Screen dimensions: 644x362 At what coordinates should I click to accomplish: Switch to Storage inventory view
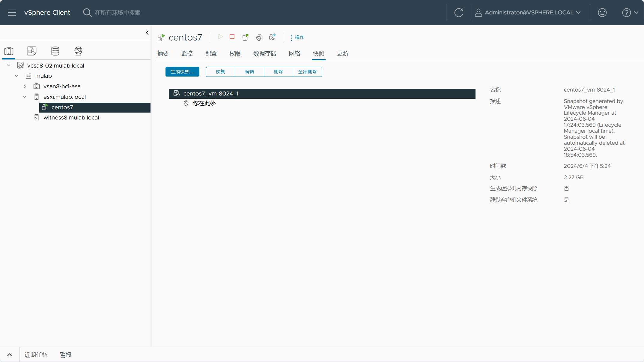[55, 51]
